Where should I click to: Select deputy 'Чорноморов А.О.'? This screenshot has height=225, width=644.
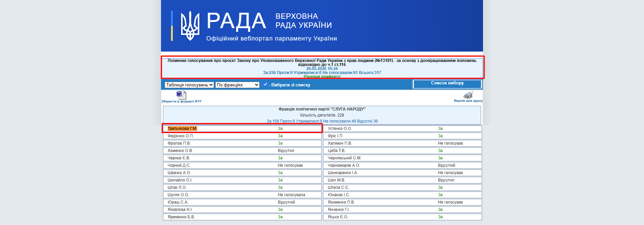[344, 165]
